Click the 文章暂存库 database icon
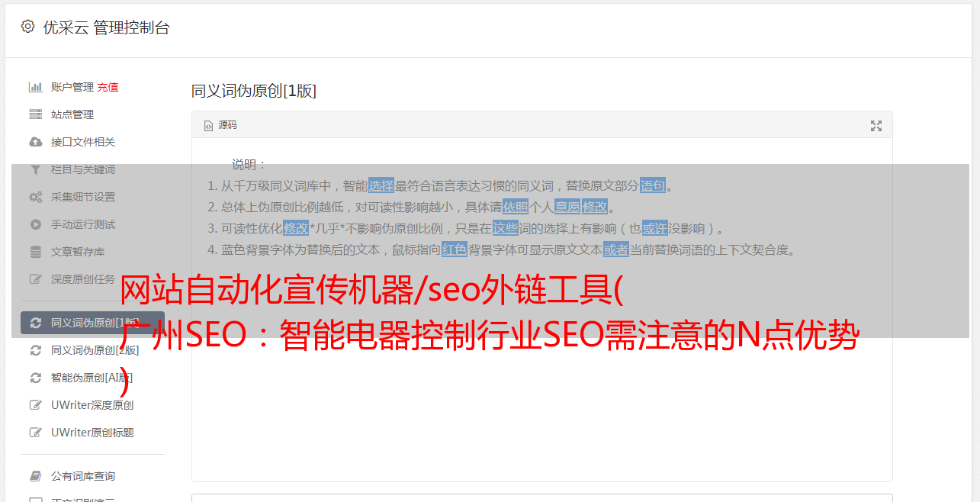Viewport: 980px width, 502px height. (x=35, y=252)
